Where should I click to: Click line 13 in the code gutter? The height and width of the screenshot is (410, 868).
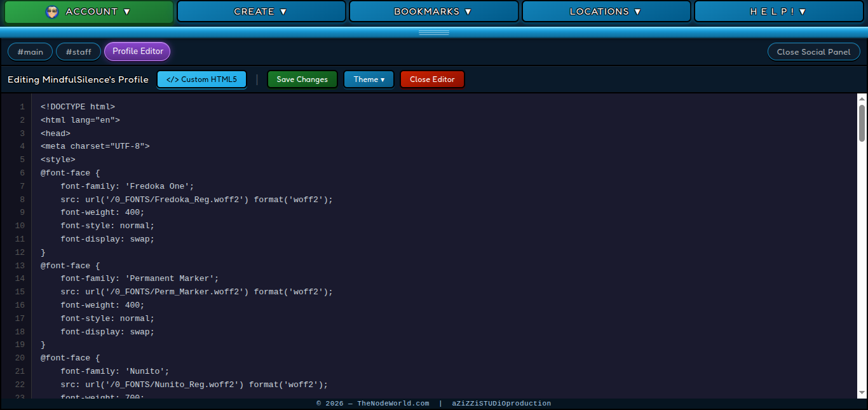[20, 266]
